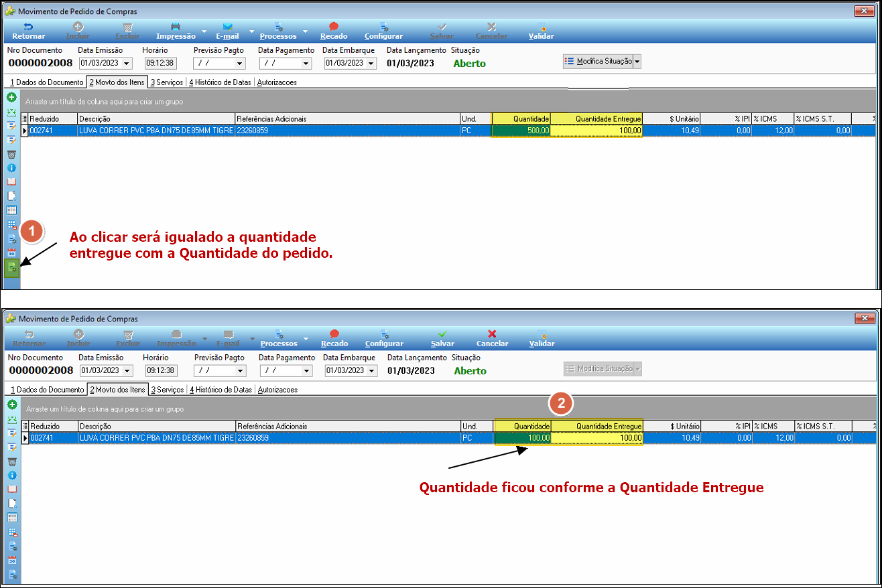Click the blue info icon in the upper window sidebar
The image size is (882, 588).
11,167
